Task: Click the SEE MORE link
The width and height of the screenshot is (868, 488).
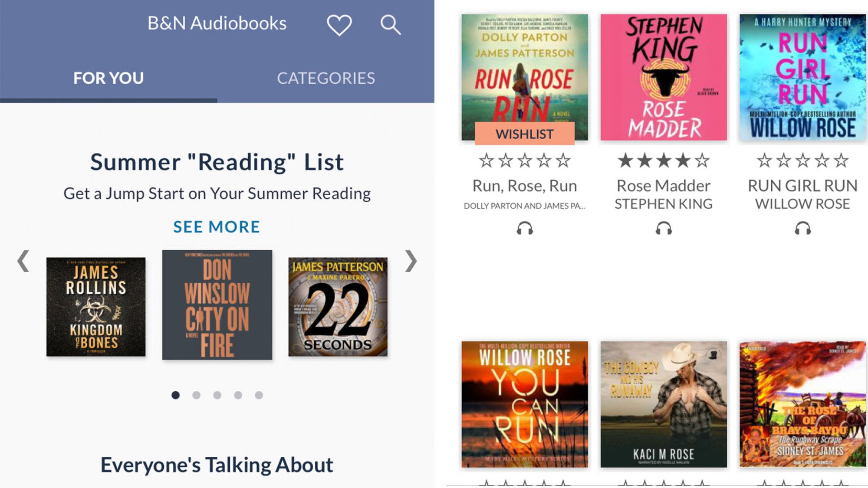Action: [x=217, y=227]
